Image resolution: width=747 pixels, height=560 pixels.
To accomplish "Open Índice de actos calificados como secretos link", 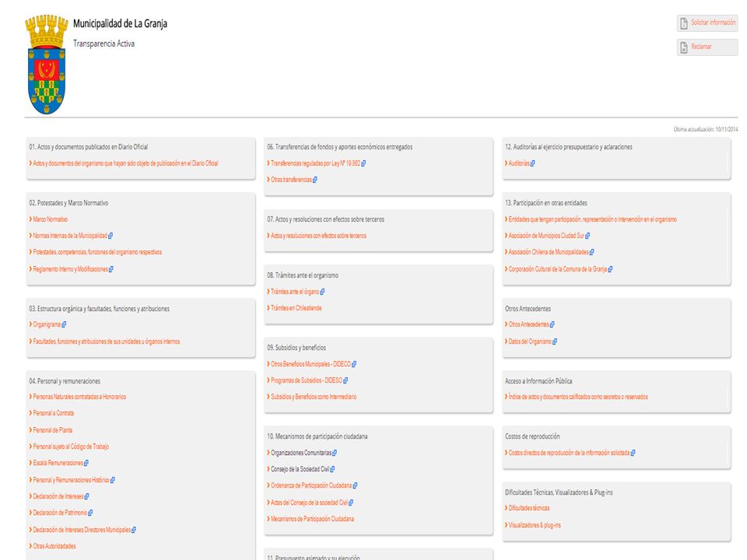I will 578,397.
